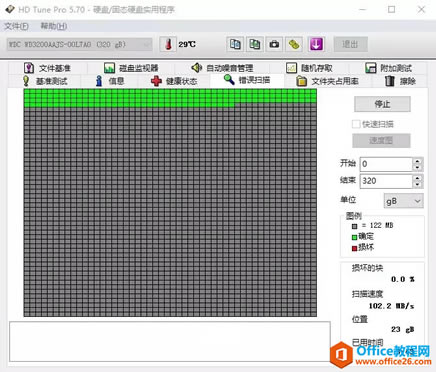Open the 帮助 menu
The height and width of the screenshot is (372, 436).
(54, 26)
